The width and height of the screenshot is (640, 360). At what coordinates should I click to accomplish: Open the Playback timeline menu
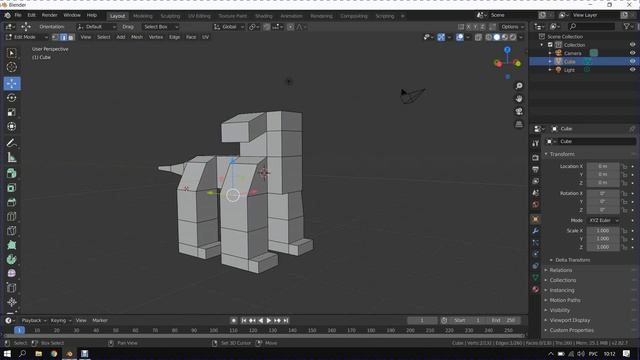coord(33,321)
